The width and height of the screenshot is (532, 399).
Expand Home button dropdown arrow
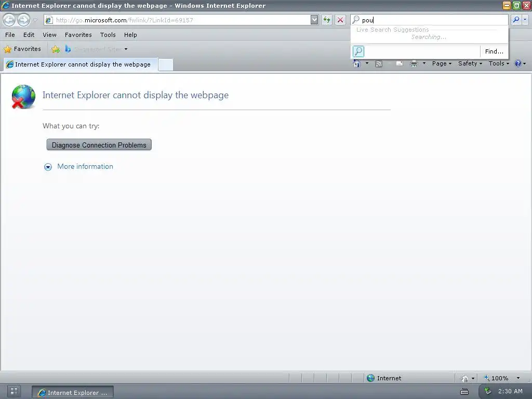pos(367,63)
